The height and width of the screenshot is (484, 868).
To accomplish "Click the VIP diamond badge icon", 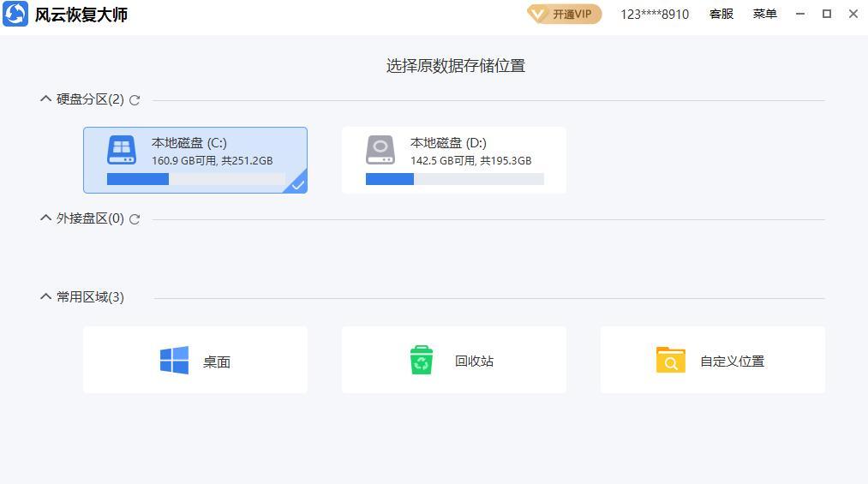I will [537, 14].
